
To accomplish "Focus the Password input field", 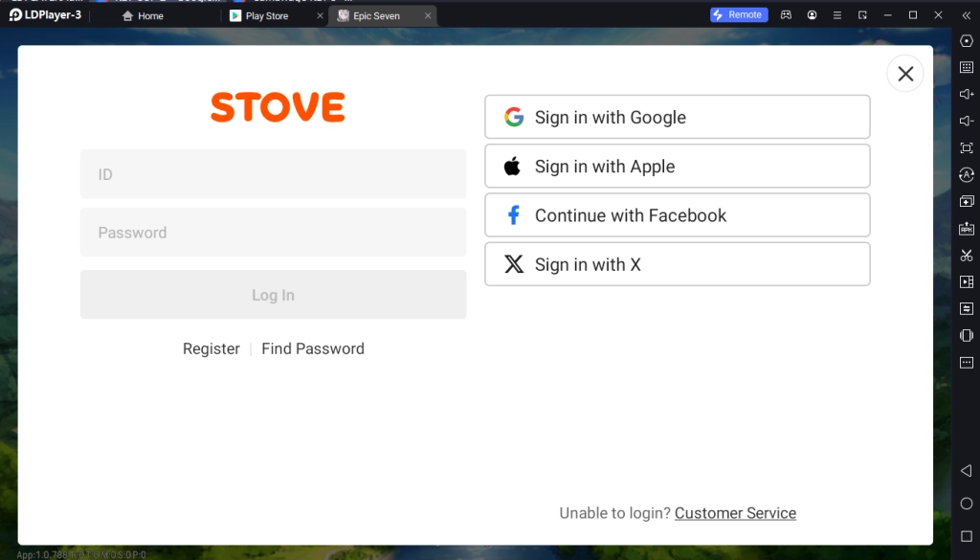I will (273, 232).
